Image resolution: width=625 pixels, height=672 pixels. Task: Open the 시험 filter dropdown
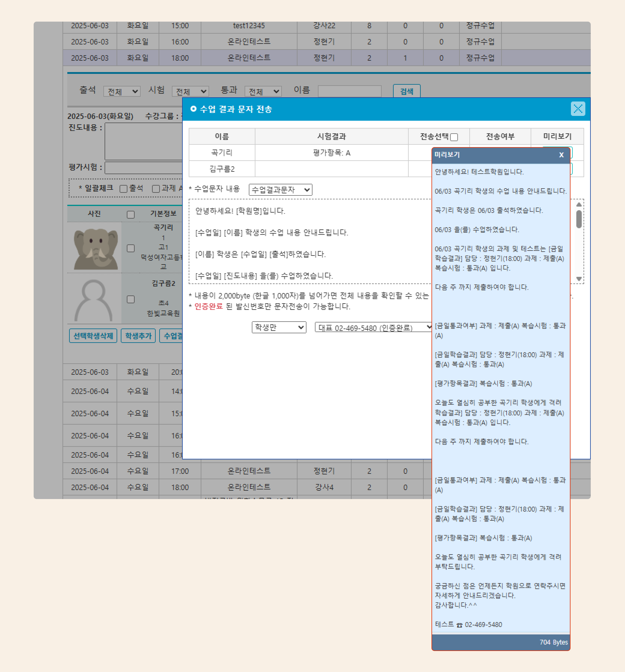point(191,91)
